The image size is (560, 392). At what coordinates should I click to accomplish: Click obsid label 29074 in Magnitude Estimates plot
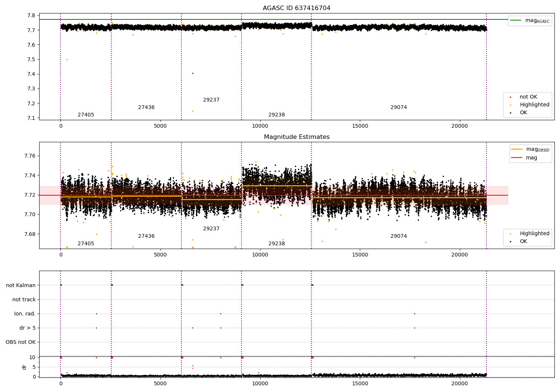[x=399, y=236]
